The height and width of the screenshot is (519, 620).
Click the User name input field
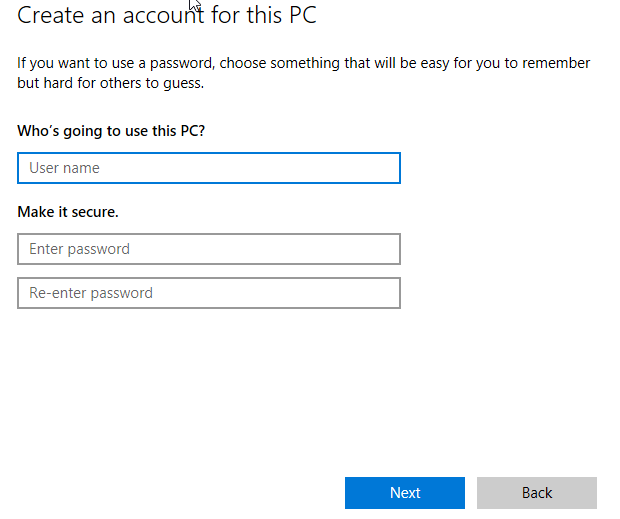tap(208, 168)
